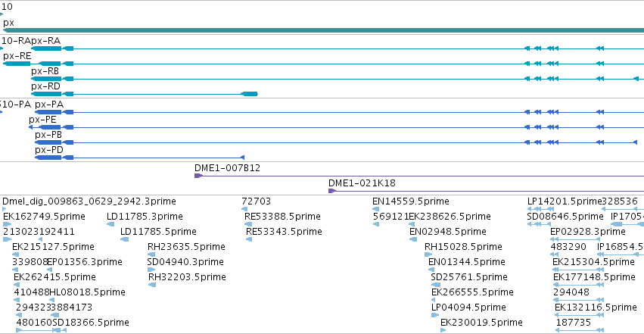Select the EK266555.5prime EST label

(x=472, y=292)
